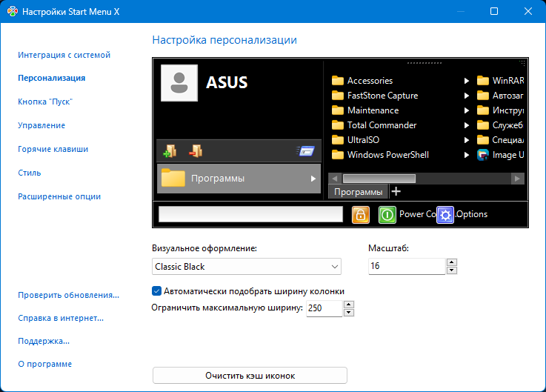
Task: Add a new tab with the plus icon
Action: click(x=396, y=191)
